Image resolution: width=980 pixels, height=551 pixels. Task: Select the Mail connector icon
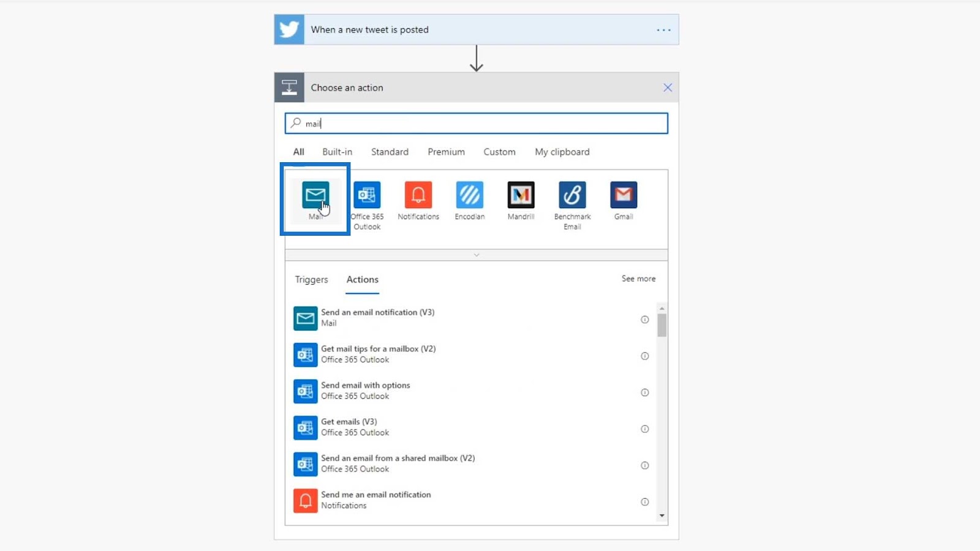pos(315,195)
